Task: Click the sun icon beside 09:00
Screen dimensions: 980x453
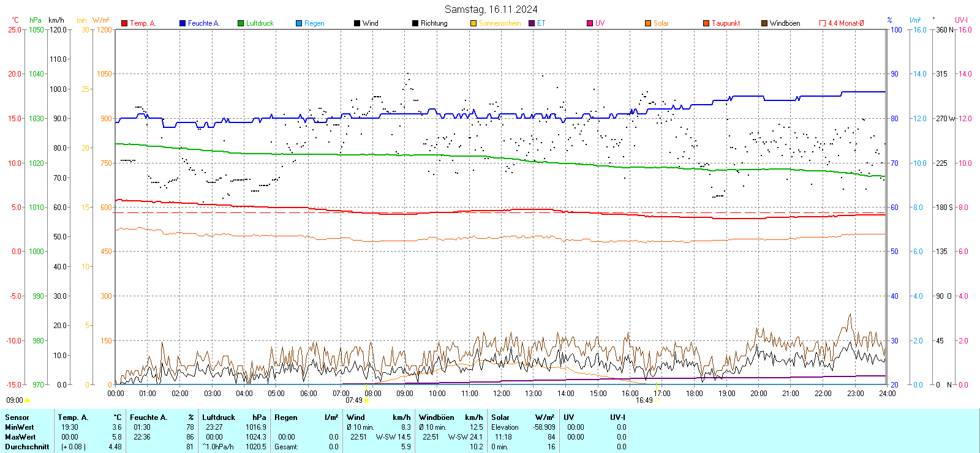Action: point(28,400)
